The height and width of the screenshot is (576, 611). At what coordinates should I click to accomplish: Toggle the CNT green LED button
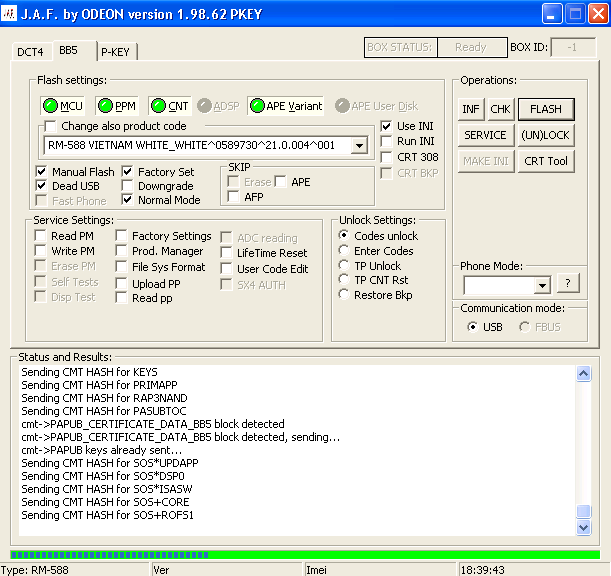169,105
